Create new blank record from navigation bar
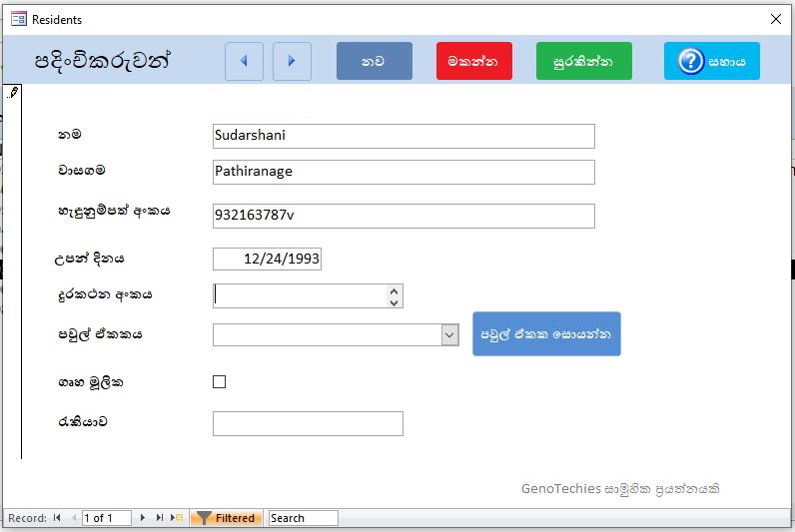The height and width of the screenshot is (532, 795). point(177,517)
